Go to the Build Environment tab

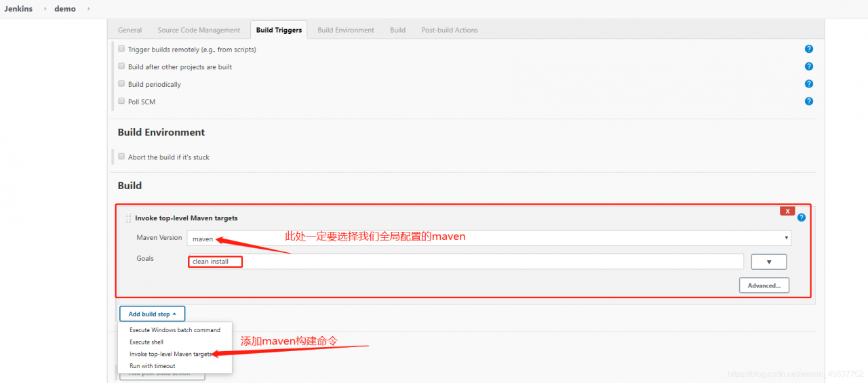pyautogui.click(x=346, y=30)
